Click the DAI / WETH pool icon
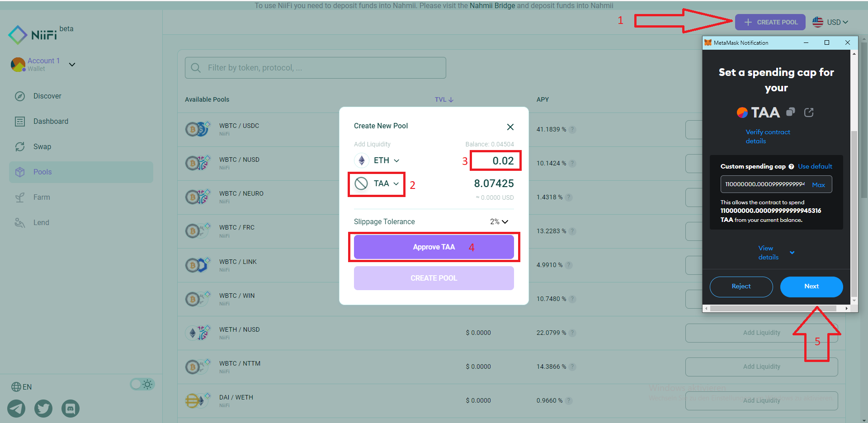868x423 pixels. (x=198, y=400)
